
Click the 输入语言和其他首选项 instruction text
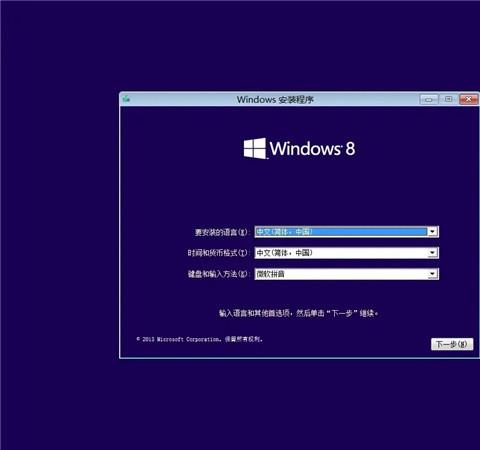[x=299, y=313]
